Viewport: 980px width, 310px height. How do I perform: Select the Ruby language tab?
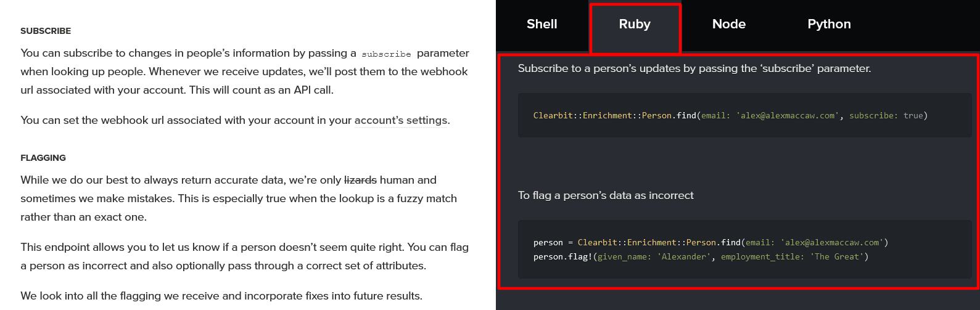pos(635,25)
